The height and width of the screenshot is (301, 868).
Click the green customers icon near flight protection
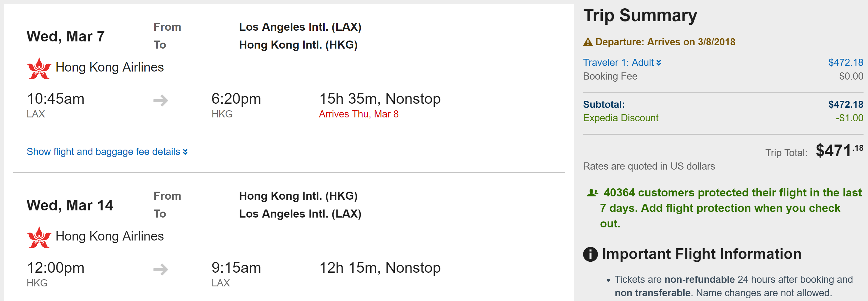click(x=592, y=193)
